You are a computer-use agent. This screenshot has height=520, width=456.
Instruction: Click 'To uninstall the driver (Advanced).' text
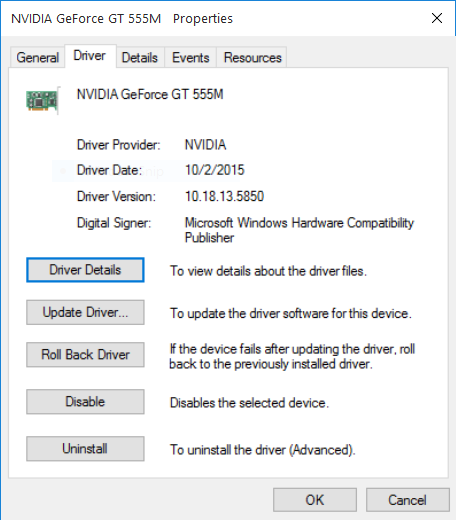pos(263,450)
